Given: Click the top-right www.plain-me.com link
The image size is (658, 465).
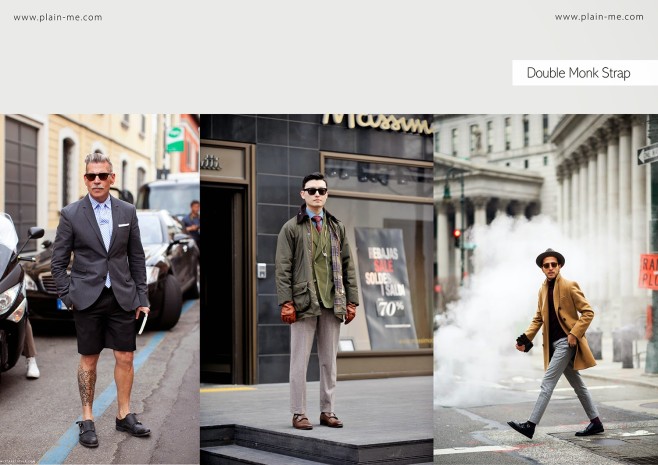Looking at the screenshot, I should coord(599,17).
